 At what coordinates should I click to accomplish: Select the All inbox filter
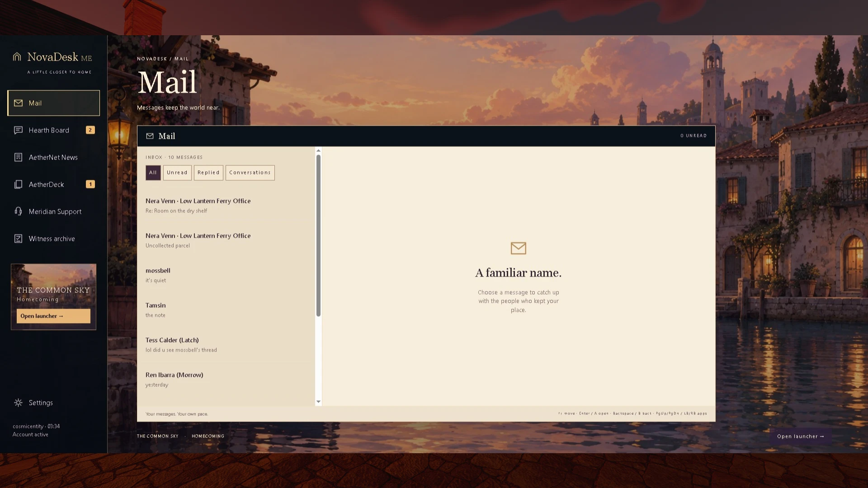point(153,173)
